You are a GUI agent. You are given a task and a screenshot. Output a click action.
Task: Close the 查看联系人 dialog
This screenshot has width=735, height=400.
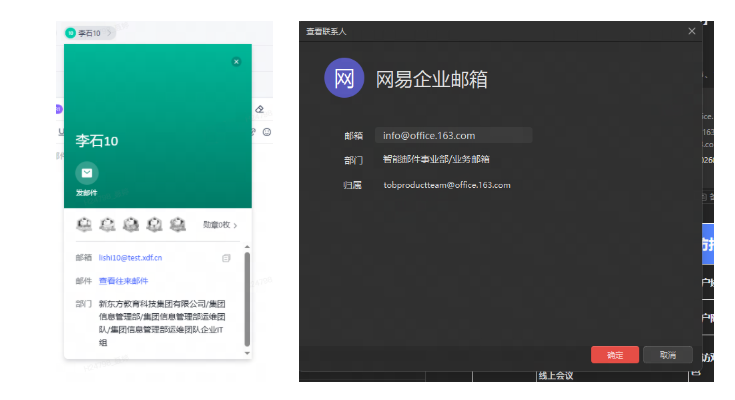tap(692, 31)
